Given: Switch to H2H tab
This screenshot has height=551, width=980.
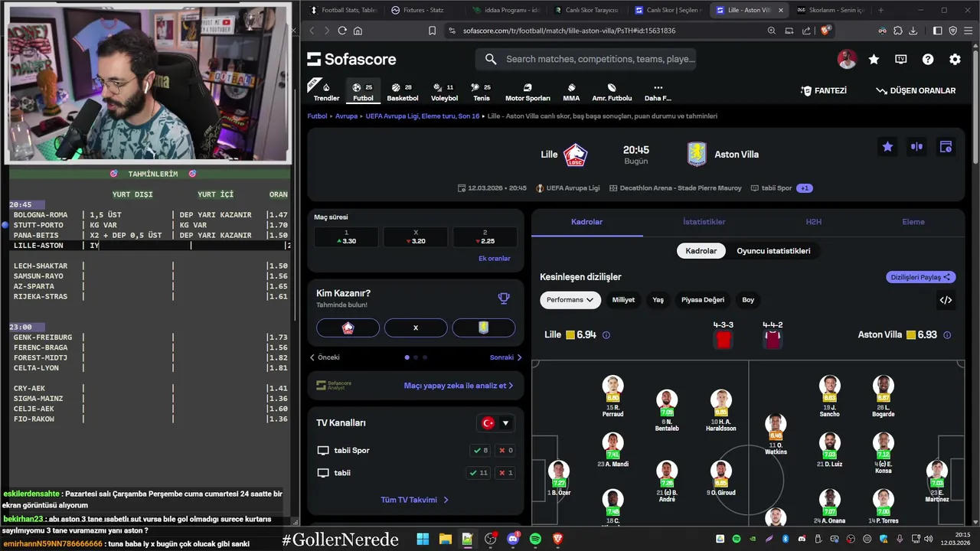Looking at the screenshot, I should click(x=814, y=222).
